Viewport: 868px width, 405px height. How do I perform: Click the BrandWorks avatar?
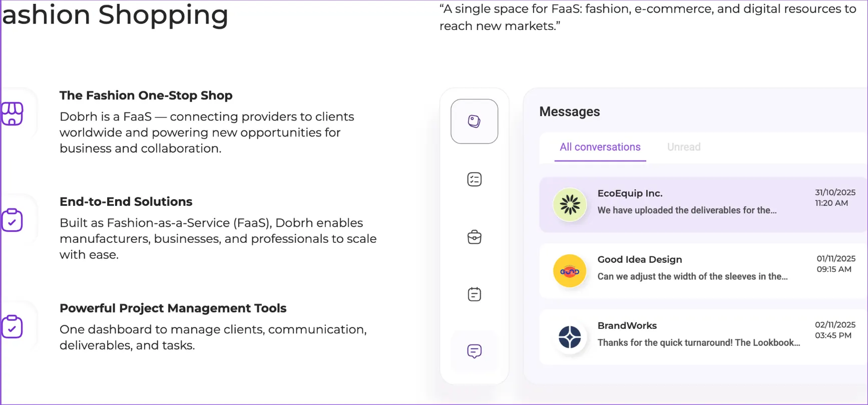tap(570, 337)
